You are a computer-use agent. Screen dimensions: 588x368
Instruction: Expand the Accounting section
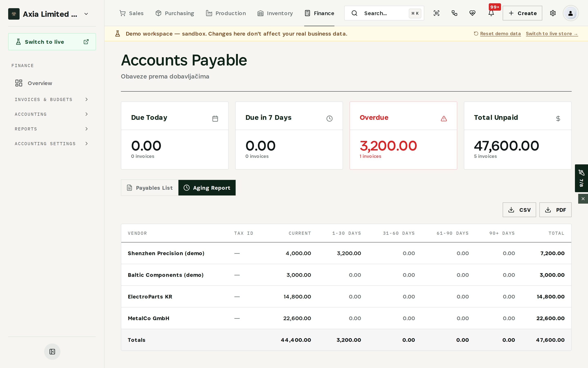pos(52,114)
